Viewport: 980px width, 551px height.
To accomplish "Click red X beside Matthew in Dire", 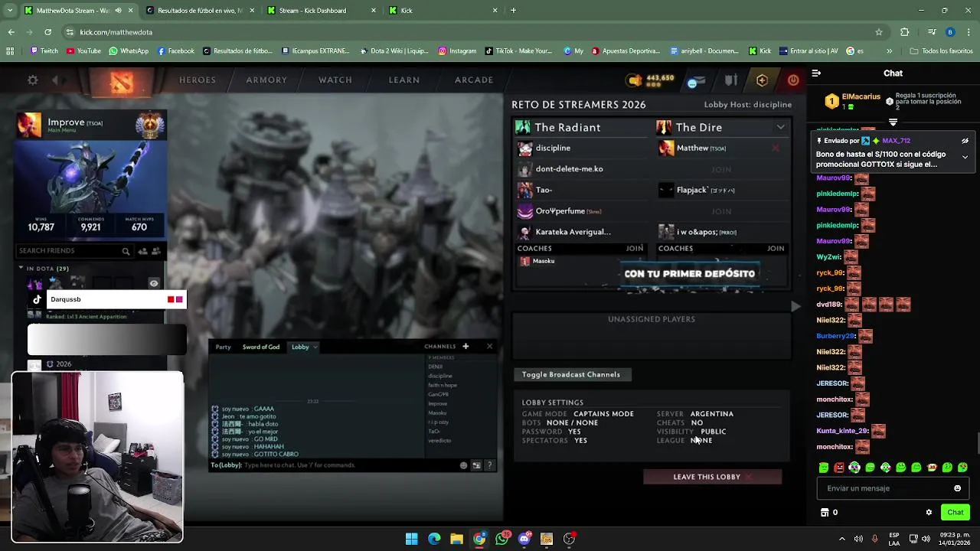I will coord(776,148).
